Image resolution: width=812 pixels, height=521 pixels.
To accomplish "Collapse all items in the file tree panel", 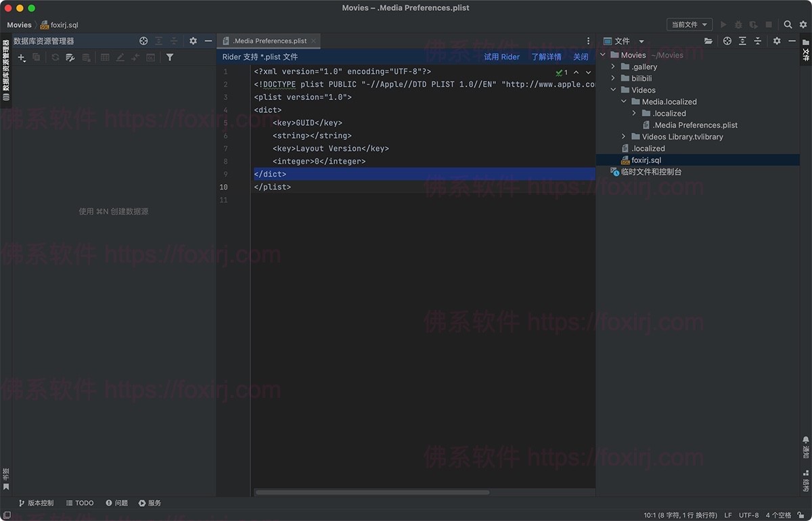I will 759,41.
